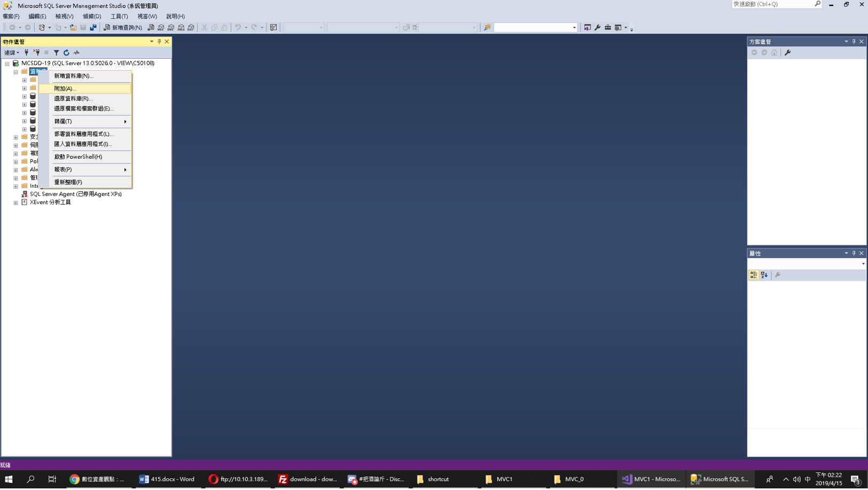Open the 方案總管 panel window options arrow
Viewport: 868px width, 490px height.
click(846, 41)
